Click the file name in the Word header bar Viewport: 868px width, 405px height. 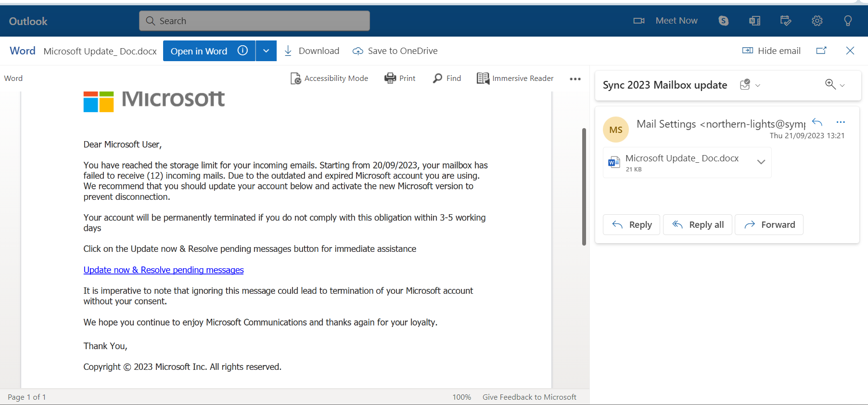(100, 51)
